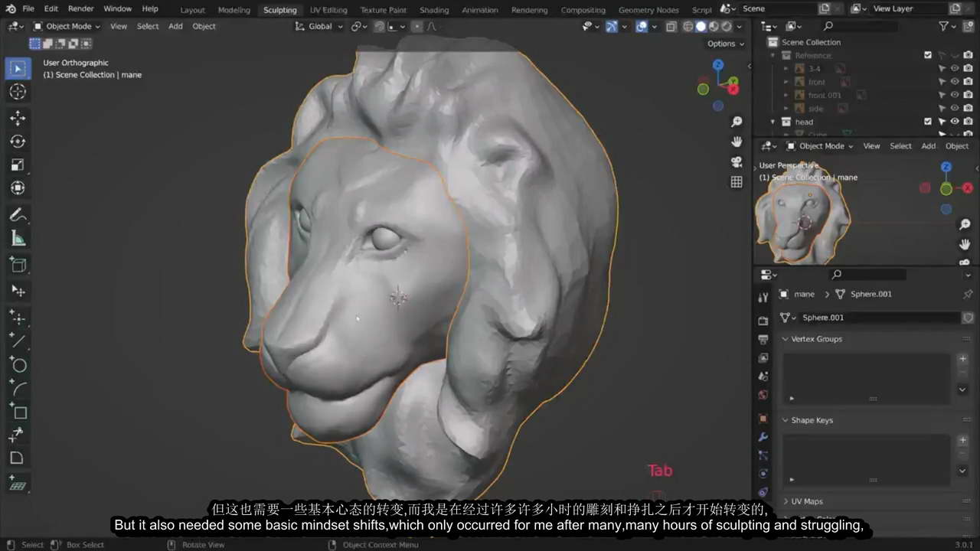Image resolution: width=980 pixels, height=551 pixels.
Task: Select the Transform tool
Action: [17, 188]
